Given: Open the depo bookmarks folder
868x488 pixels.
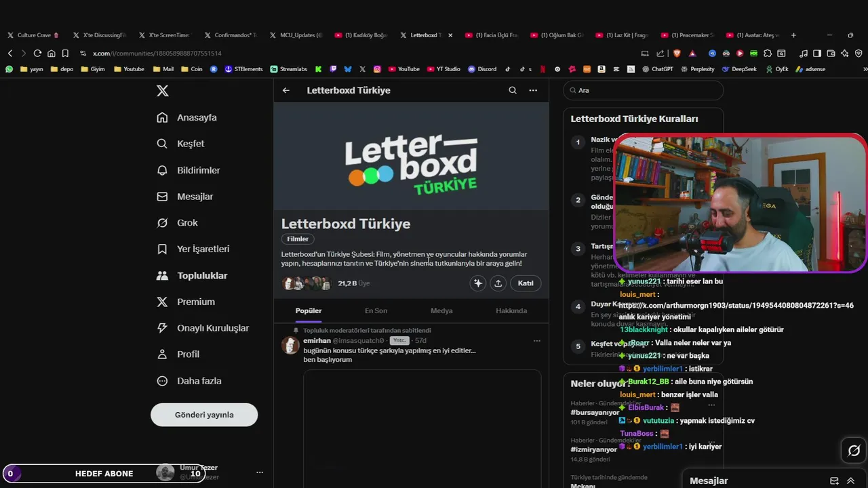Looking at the screenshot, I should point(62,68).
